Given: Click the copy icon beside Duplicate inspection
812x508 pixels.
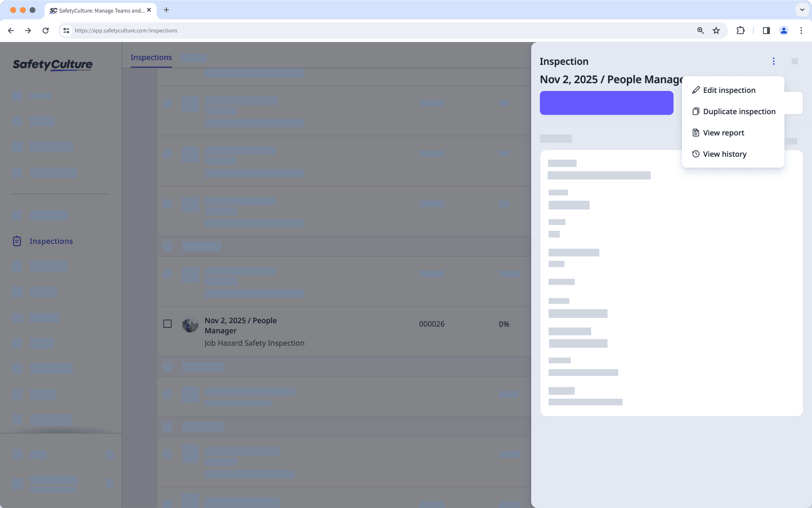Looking at the screenshot, I should (696, 112).
